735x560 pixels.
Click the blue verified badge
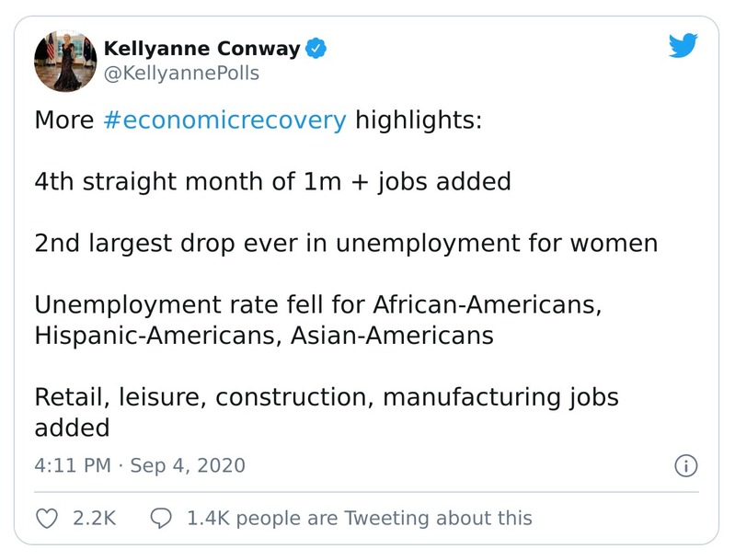317,49
